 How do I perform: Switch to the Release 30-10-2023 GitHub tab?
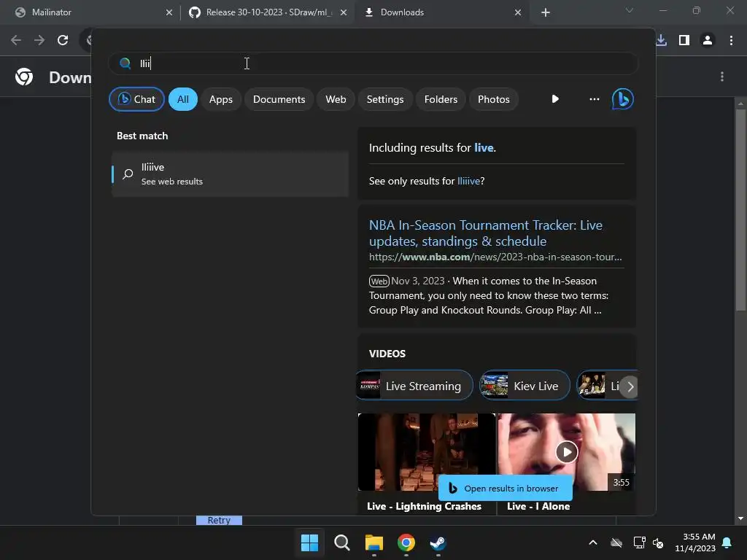[x=266, y=12]
